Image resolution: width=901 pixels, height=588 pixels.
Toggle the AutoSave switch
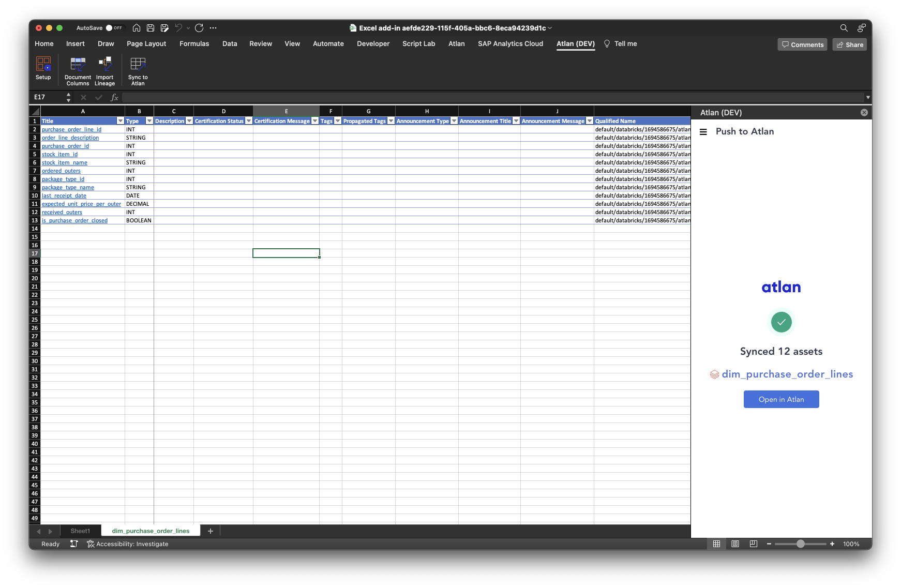pos(113,28)
